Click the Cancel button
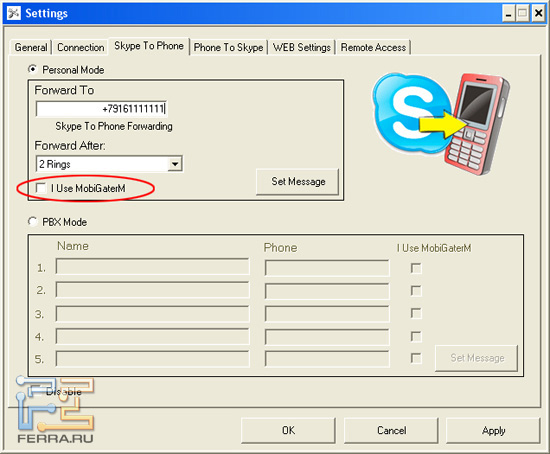The height and width of the screenshot is (454, 550). coord(391,430)
